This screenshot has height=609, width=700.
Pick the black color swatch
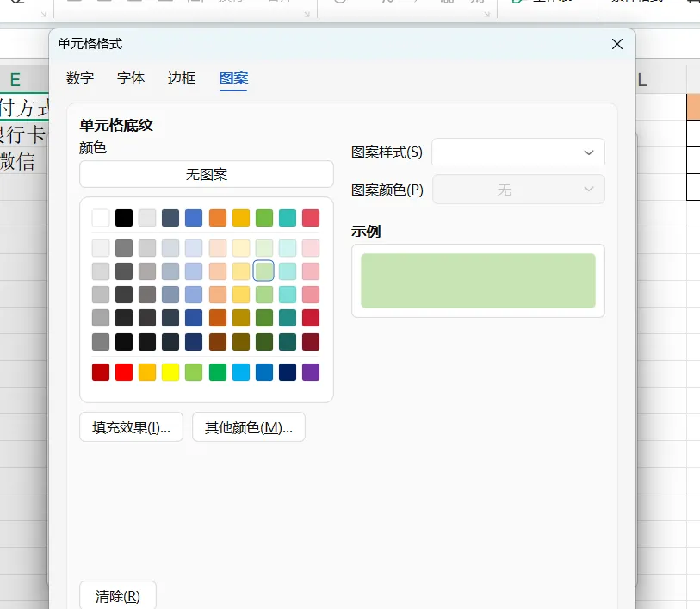(124, 218)
